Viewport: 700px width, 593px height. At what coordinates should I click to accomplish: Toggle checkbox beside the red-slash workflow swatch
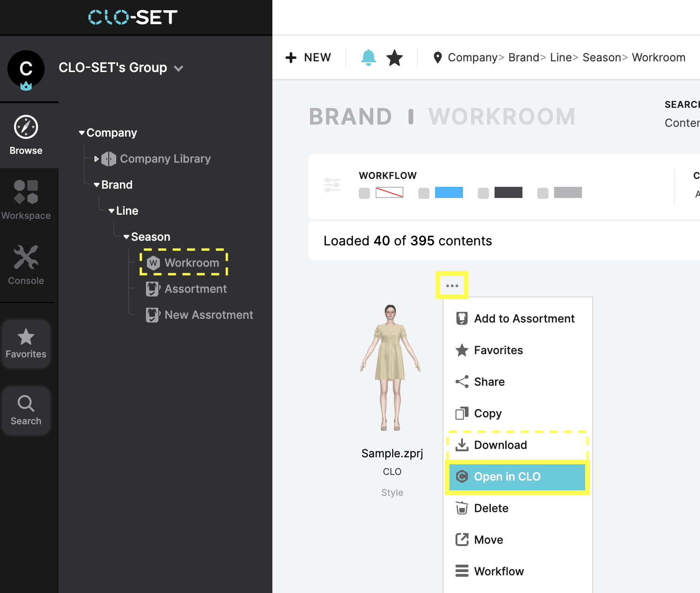[x=364, y=193]
